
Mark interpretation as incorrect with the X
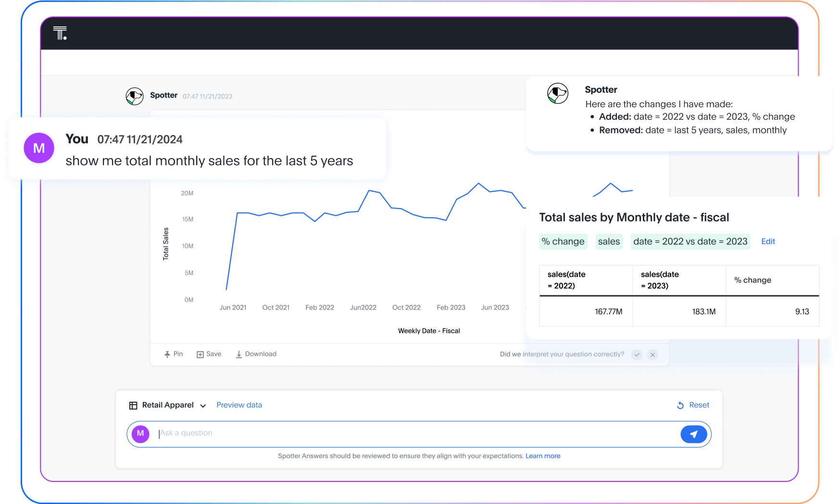click(652, 355)
